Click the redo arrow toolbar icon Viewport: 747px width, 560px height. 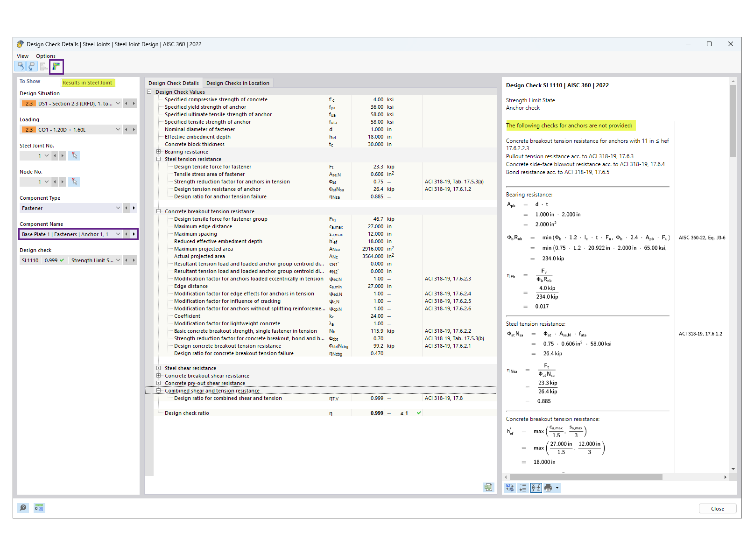(31, 66)
